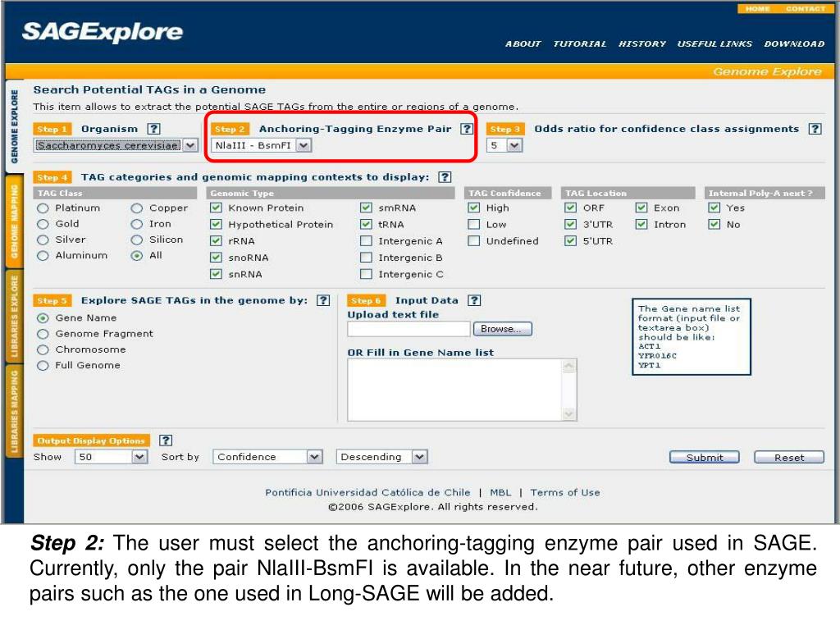Open the NlaIII - BsmFI enzyme dropdown
Image resolution: width=840 pixels, height=630 pixels.
tap(261, 145)
